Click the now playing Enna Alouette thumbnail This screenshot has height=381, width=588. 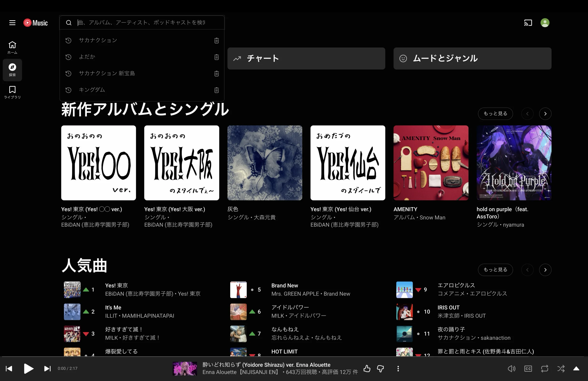(185, 369)
